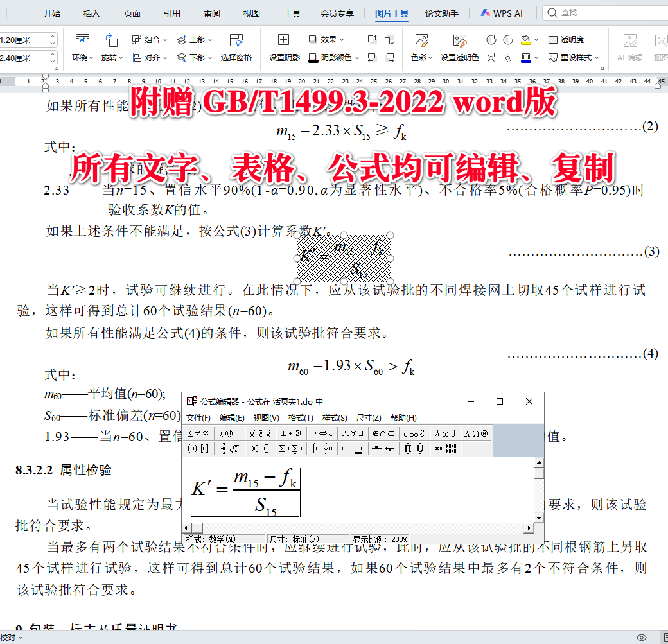
Task: Open the summation templates palette (Σ)
Action: tap(290, 449)
